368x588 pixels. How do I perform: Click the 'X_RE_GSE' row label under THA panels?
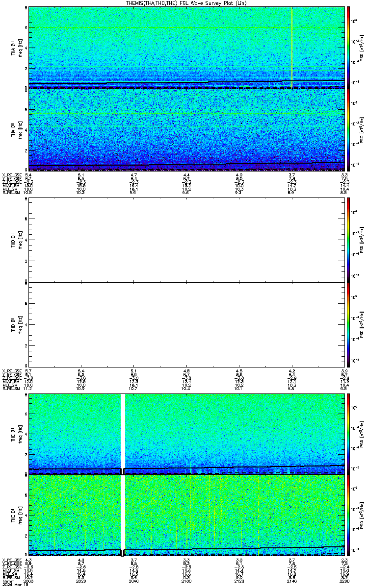tap(11, 175)
